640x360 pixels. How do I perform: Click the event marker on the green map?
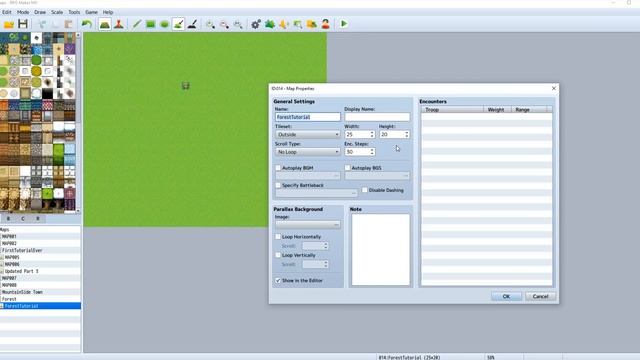[x=186, y=85]
